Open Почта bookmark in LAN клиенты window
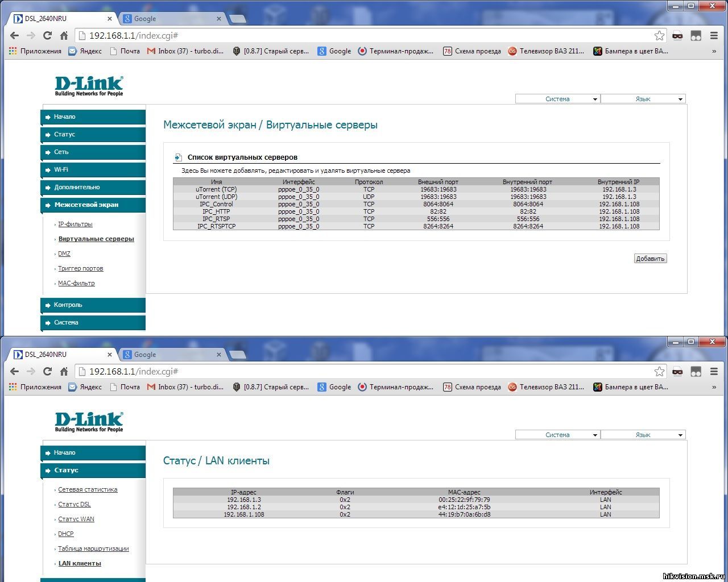 [x=124, y=387]
